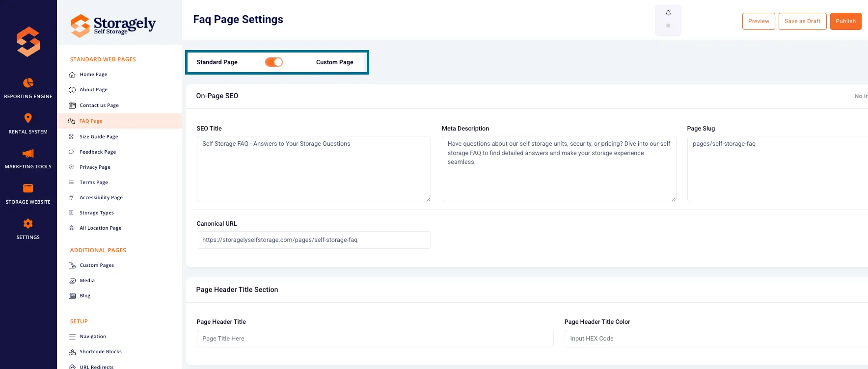Image resolution: width=868 pixels, height=369 pixels.
Task: Click the Blog newspaper icon
Action: (72, 296)
